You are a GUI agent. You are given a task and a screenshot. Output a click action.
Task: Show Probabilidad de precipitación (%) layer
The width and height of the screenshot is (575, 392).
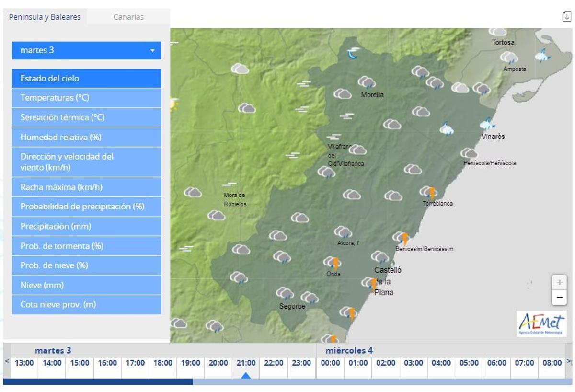[86, 207]
